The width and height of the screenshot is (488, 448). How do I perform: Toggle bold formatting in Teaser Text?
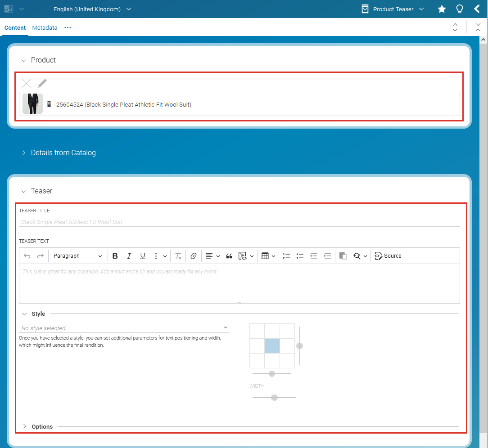pos(115,256)
